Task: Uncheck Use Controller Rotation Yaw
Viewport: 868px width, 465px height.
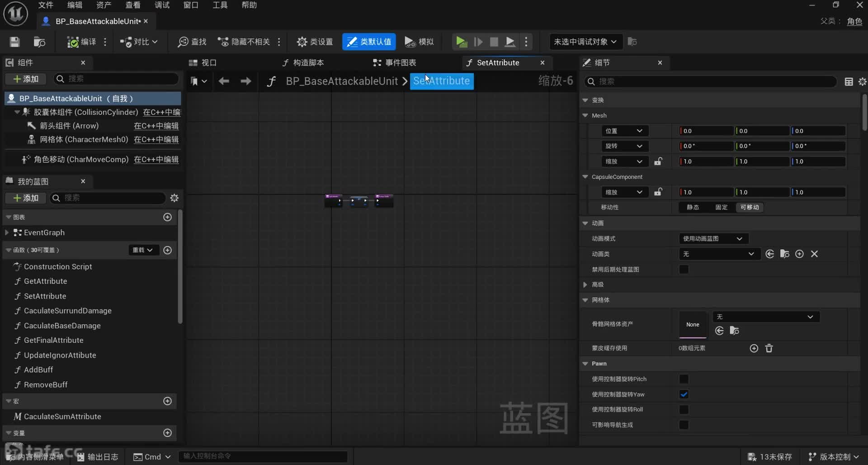Action: pyautogui.click(x=684, y=394)
